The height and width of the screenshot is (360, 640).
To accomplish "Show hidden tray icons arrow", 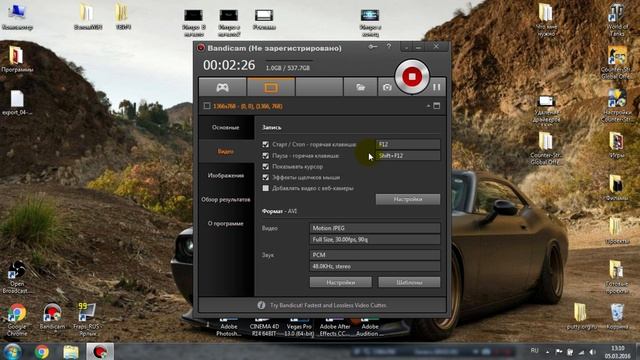I will click(x=547, y=351).
